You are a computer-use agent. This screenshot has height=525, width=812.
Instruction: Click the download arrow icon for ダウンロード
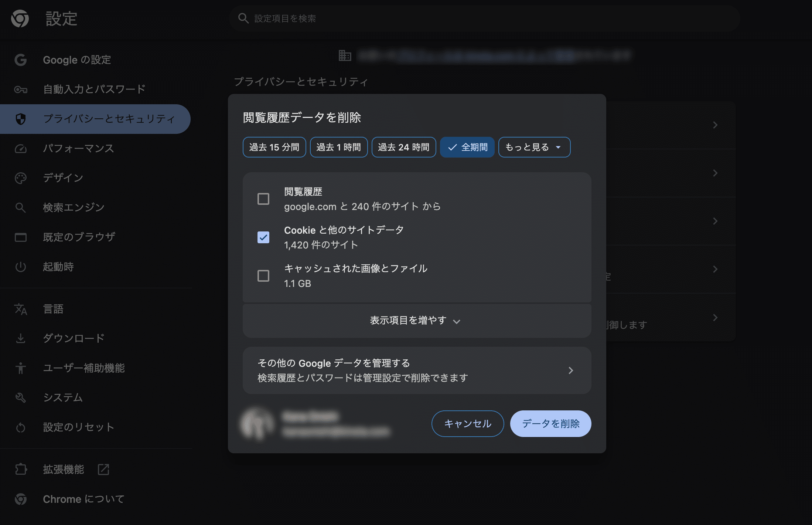tap(21, 338)
